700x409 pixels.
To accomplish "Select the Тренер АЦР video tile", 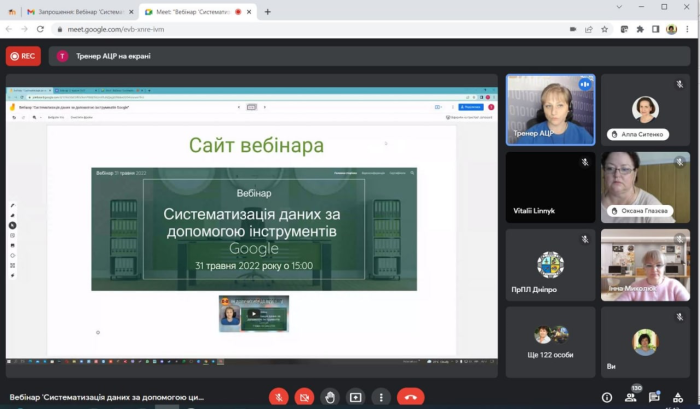I will click(x=550, y=110).
